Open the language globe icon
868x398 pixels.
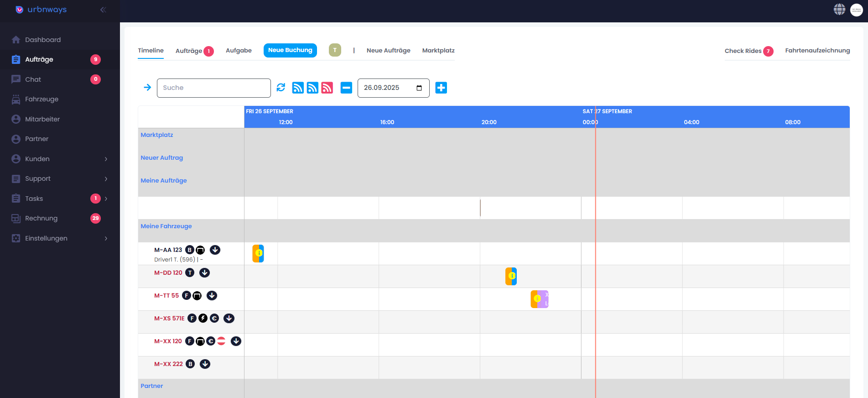pyautogui.click(x=839, y=10)
